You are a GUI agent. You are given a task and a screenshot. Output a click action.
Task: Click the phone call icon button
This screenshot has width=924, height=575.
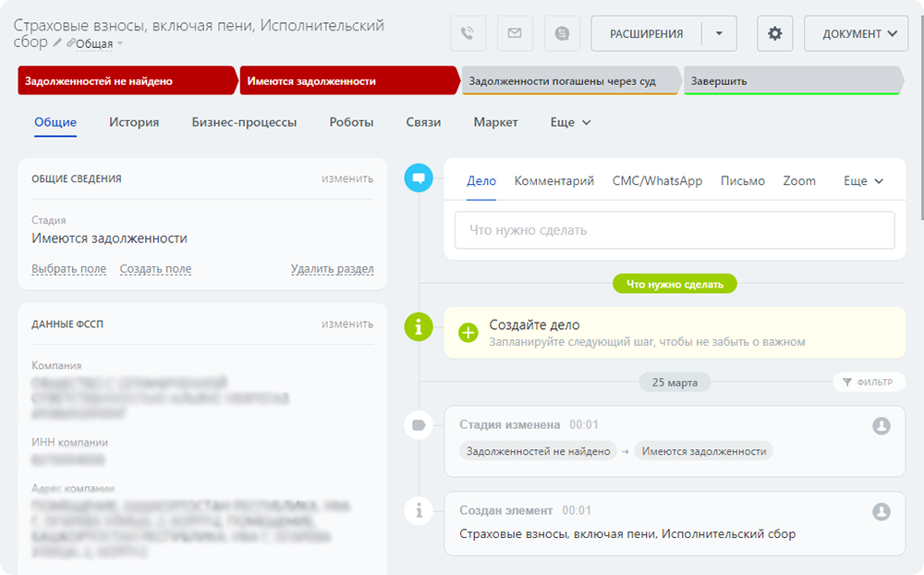pos(468,34)
